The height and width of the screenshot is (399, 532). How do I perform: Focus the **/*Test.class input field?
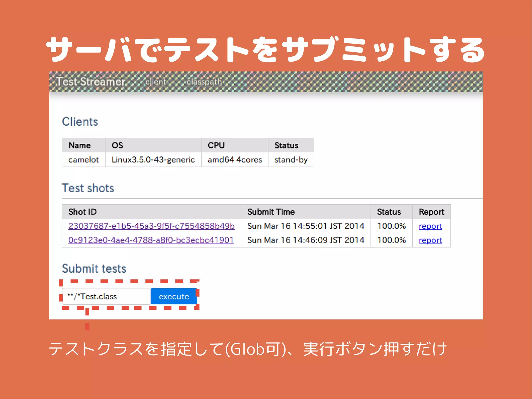106,296
